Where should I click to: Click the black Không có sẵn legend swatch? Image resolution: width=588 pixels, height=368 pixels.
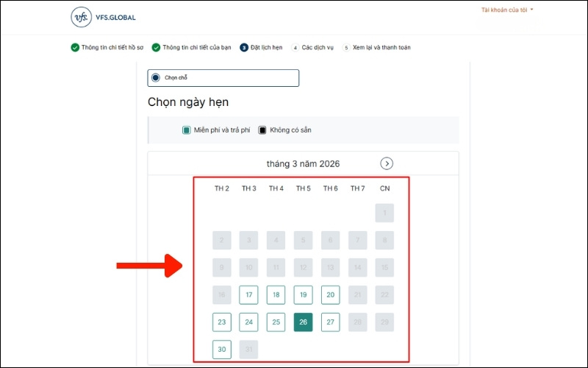(263, 130)
